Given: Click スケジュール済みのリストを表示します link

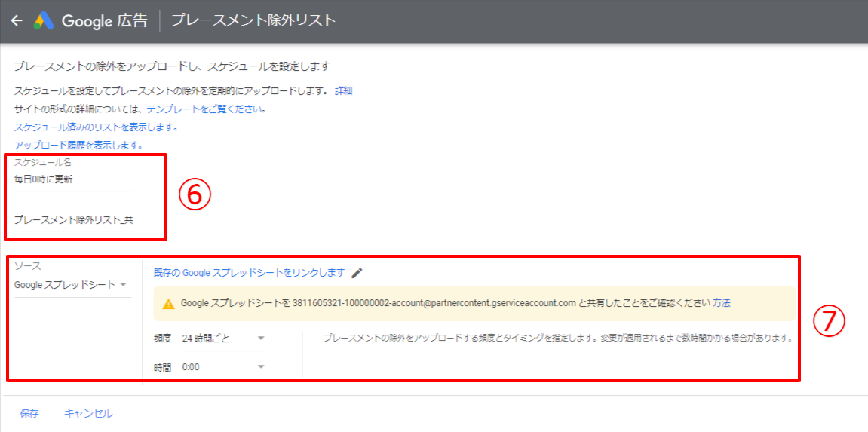Looking at the screenshot, I should coord(96,127).
